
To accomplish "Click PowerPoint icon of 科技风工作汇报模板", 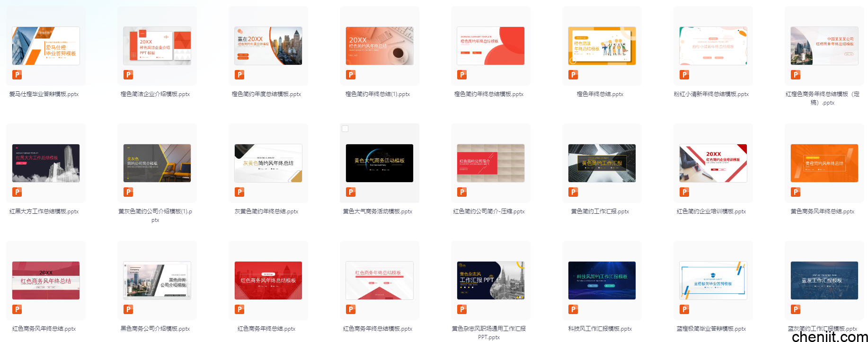I will (x=573, y=309).
